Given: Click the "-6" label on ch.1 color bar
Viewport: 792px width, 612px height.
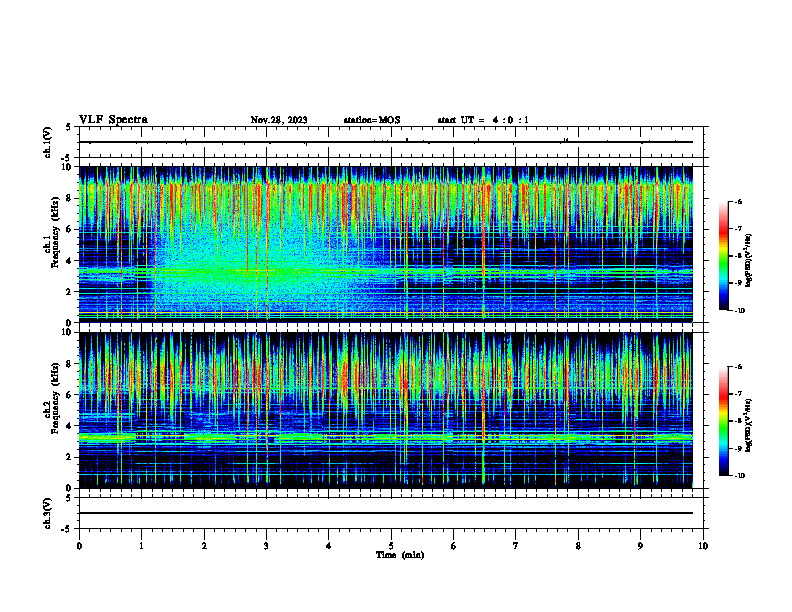Looking at the screenshot, I should (738, 201).
